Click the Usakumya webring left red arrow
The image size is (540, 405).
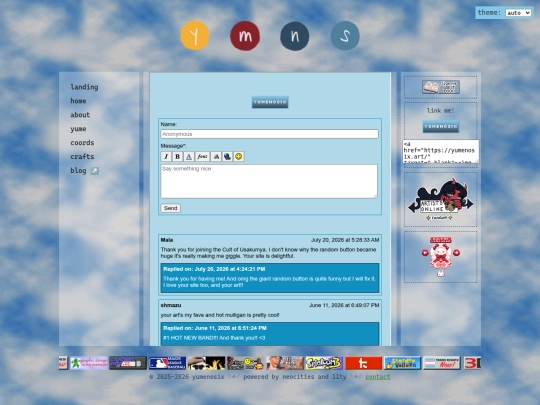point(425,253)
